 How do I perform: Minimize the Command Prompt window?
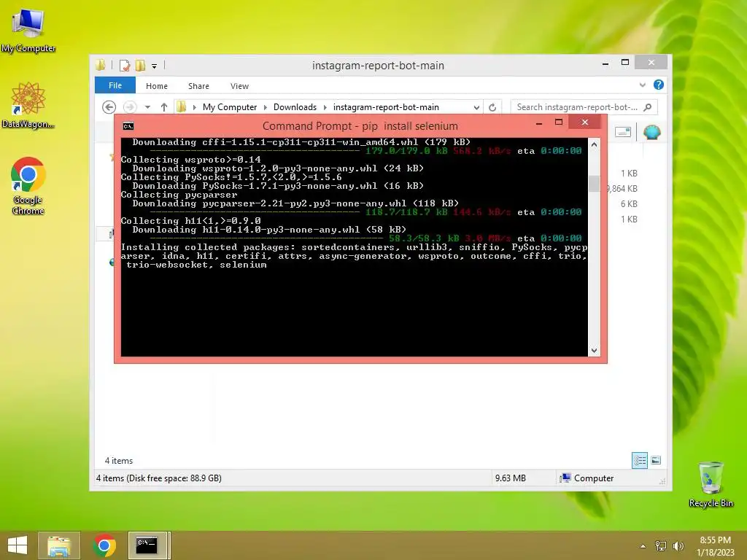(539, 122)
